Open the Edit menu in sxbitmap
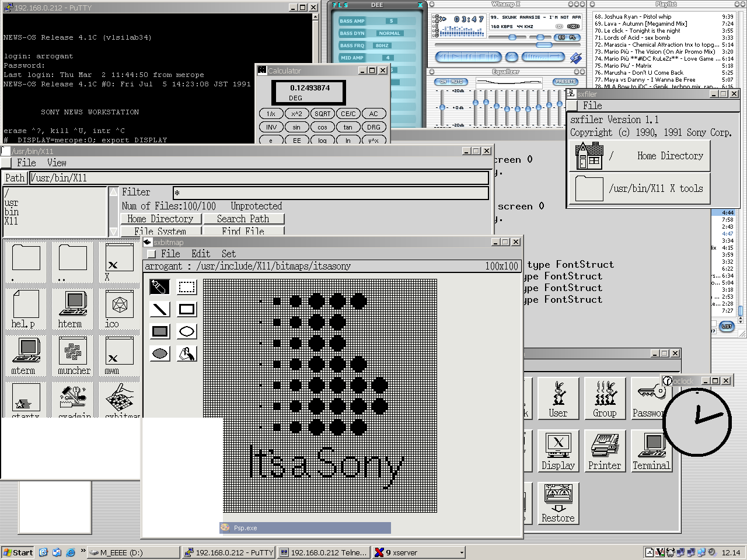Image resolution: width=747 pixels, height=560 pixels. point(201,254)
